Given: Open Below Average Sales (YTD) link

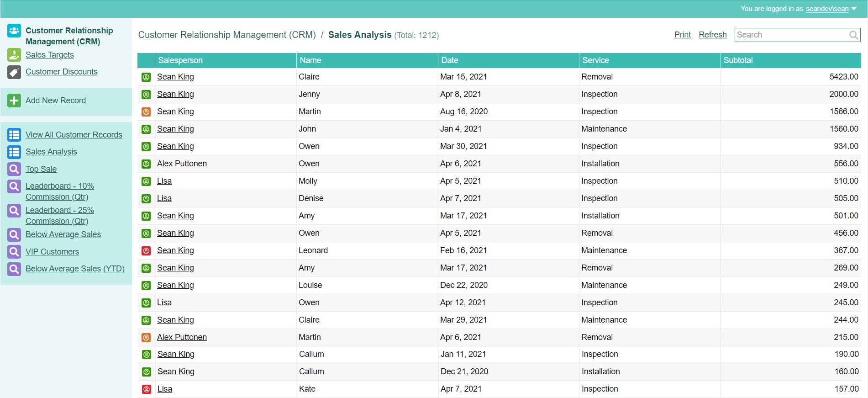Looking at the screenshot, I should [x=75, y=269].
